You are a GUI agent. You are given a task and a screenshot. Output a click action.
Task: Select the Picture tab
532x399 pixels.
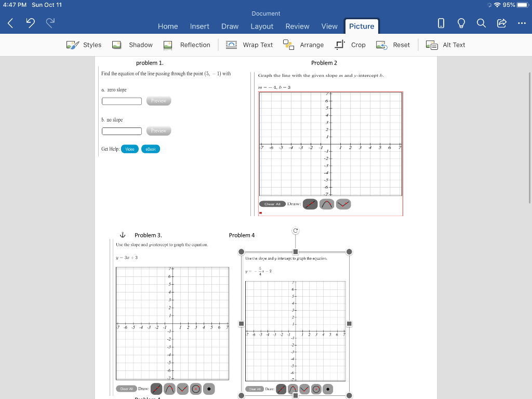tap(362, 26)
